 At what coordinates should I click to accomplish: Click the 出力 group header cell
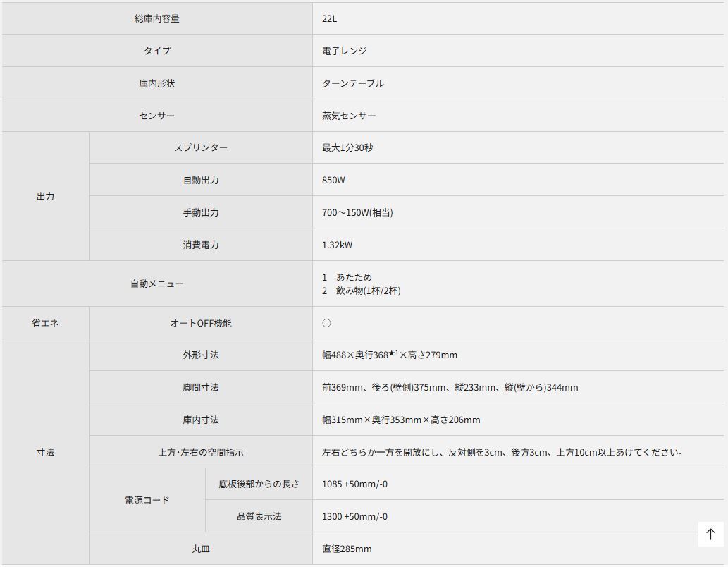pos(46,196)
